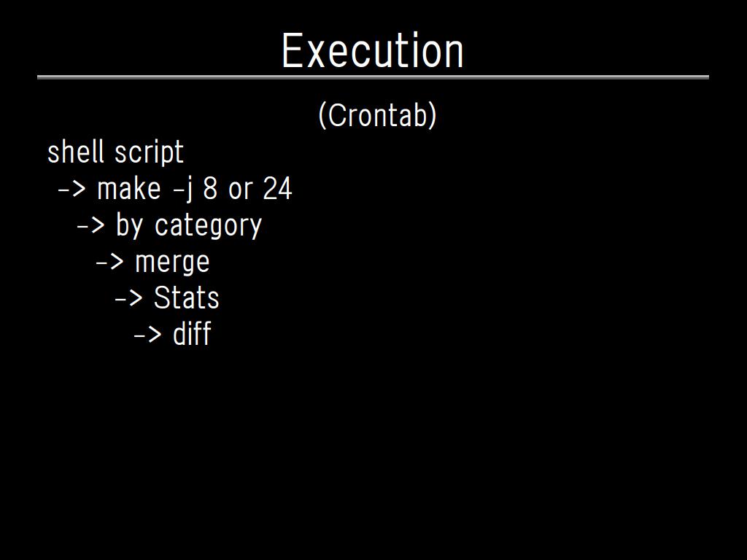Click the arrow before merge

[109, 262]
